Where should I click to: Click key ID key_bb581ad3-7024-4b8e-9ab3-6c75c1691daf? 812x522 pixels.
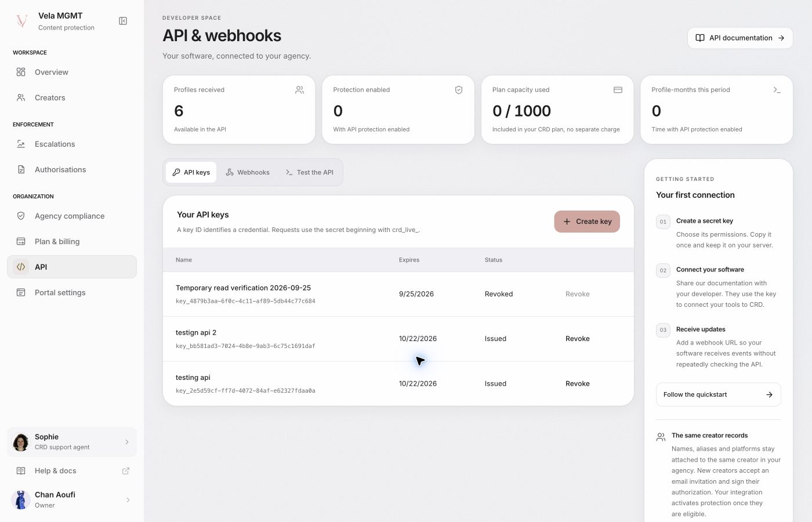tap(245, 346)
